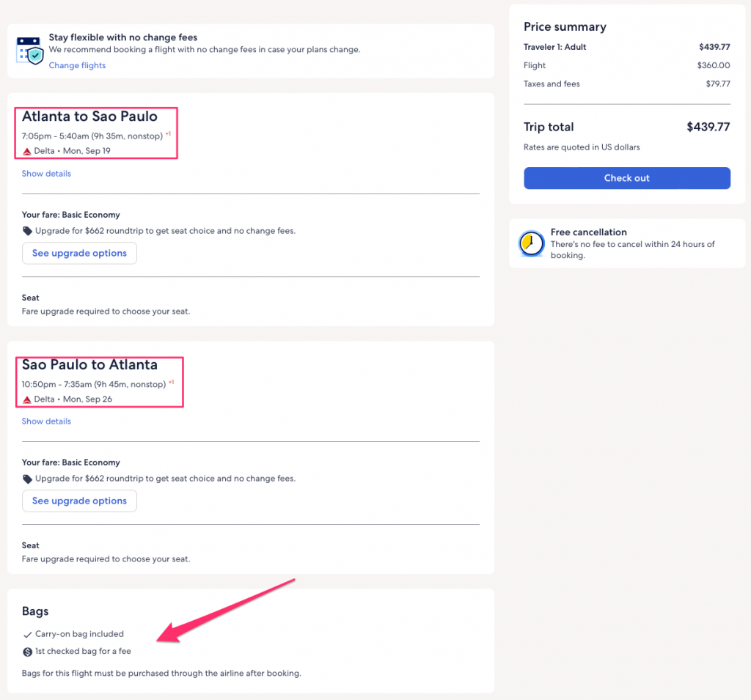Click the checkmark icon next to Carry-on bag included
Viewport: 751px width, 700px height.
point(28,634)
